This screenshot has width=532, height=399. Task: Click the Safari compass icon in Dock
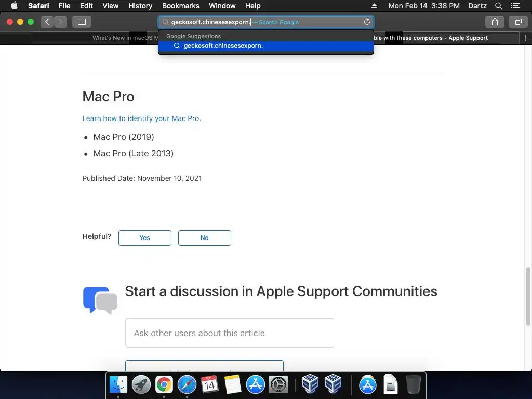point(187,385)
